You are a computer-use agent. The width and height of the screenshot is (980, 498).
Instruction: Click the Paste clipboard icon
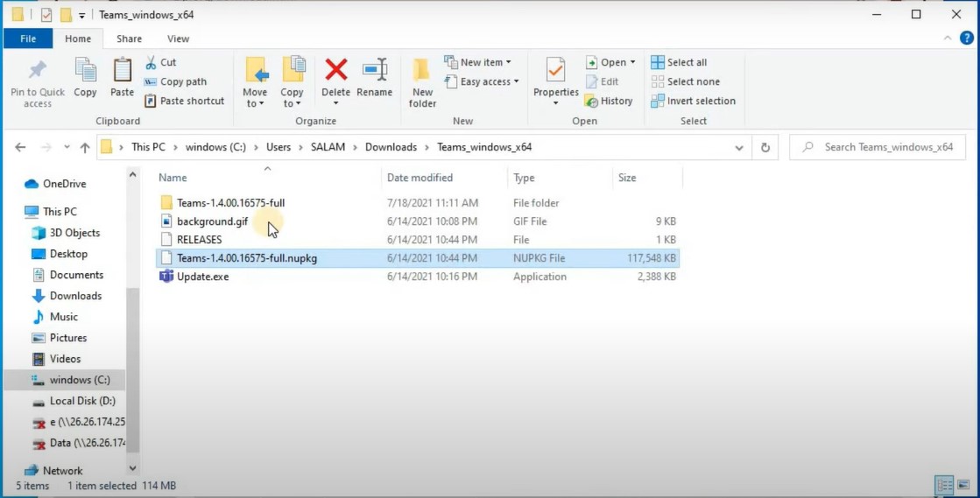pos(123,77)
